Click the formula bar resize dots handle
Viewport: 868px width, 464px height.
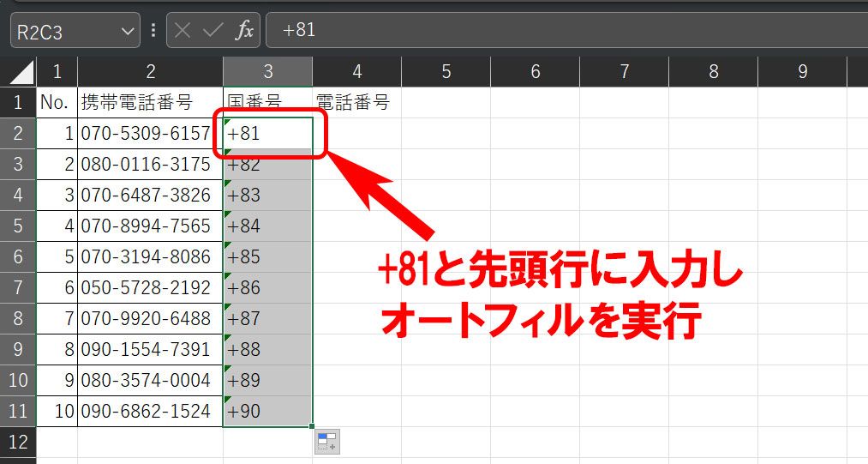click(x=153, y=31)
